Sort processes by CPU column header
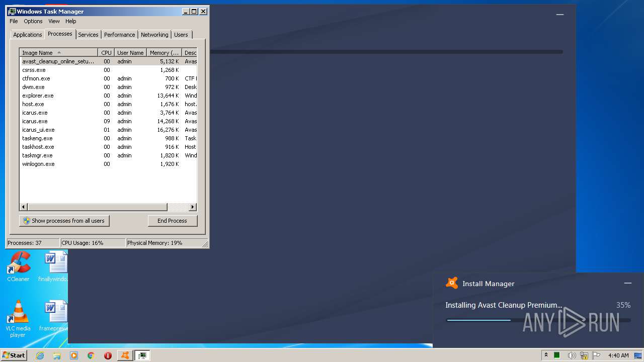This screenshot has height=362, width=644. pyautogui.click(x=106, y=52)
